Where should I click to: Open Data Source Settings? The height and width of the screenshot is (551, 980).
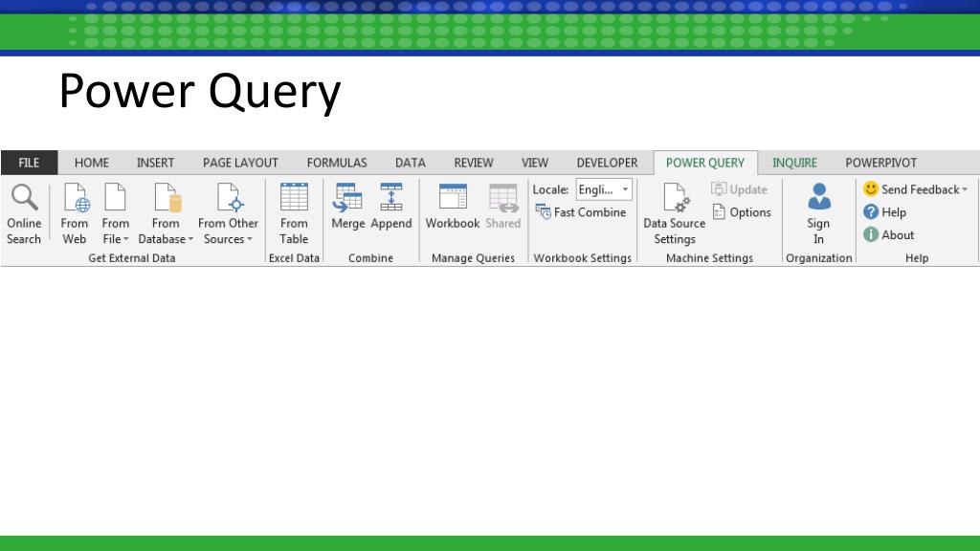675,213
